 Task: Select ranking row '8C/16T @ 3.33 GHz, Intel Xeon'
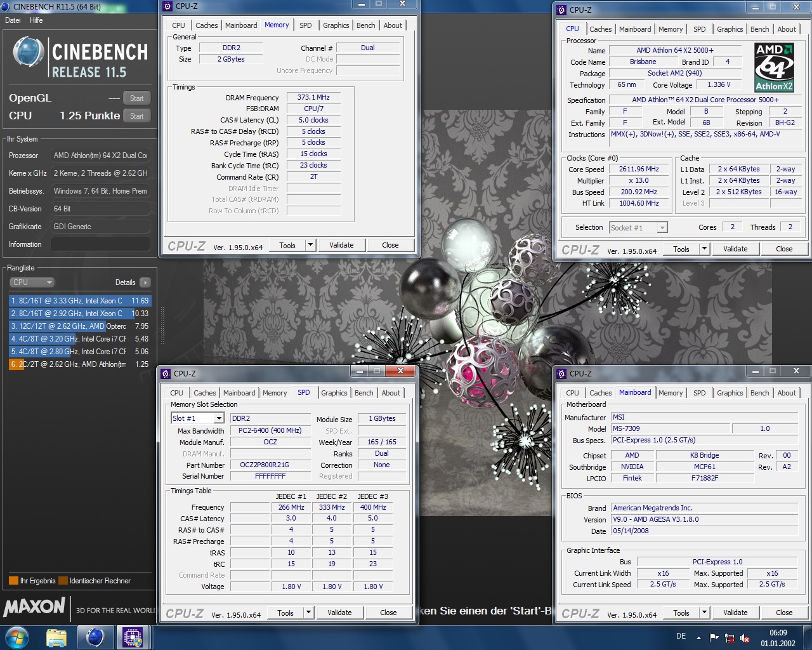point(80,301)
